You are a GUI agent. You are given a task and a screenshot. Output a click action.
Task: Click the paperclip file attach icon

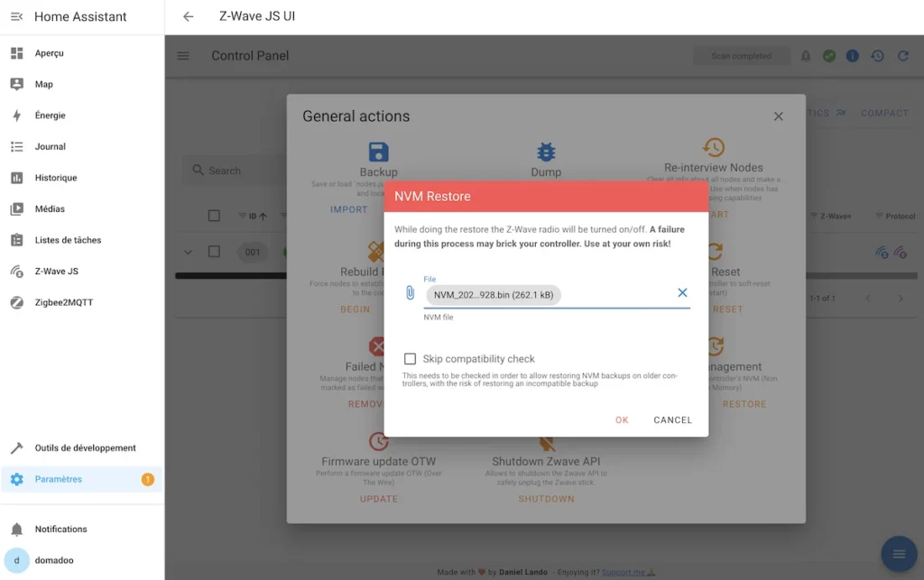411,292
